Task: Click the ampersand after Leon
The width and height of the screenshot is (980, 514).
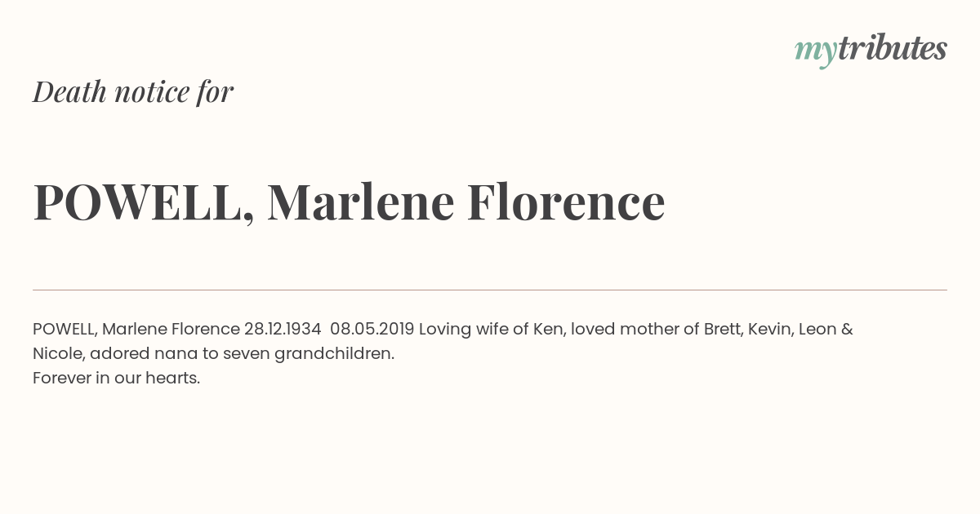Action: tap(847, 330)
